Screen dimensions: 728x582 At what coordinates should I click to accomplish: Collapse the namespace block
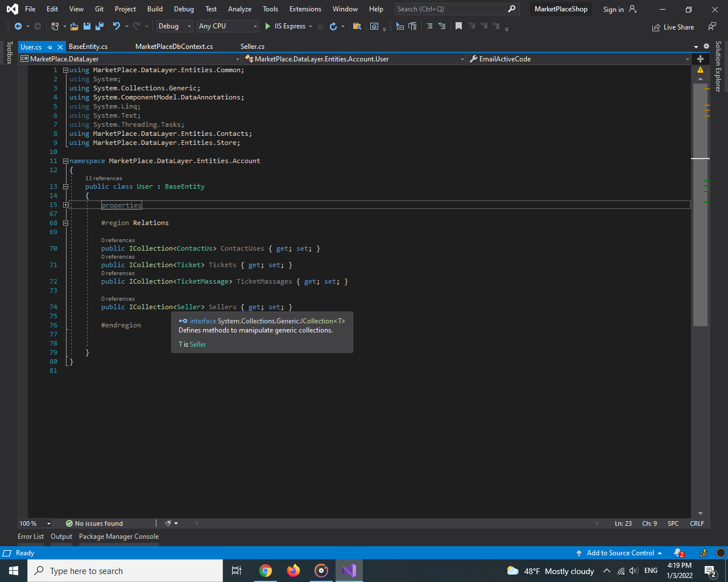tap(65, 161)
